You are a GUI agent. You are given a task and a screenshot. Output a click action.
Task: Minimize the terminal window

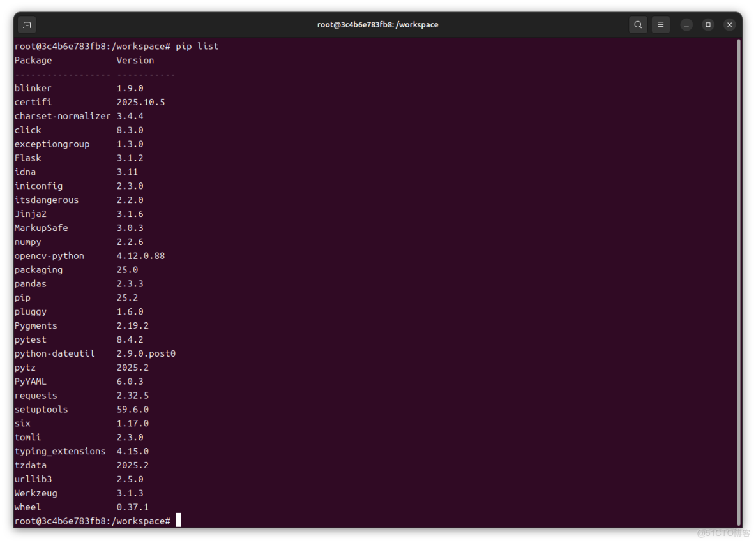686,24
